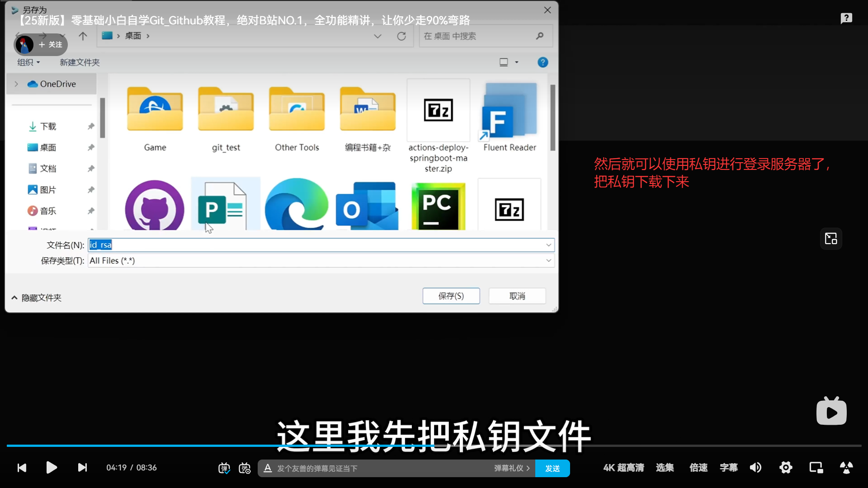Expand the OneDrive tree node

[16, 84]
